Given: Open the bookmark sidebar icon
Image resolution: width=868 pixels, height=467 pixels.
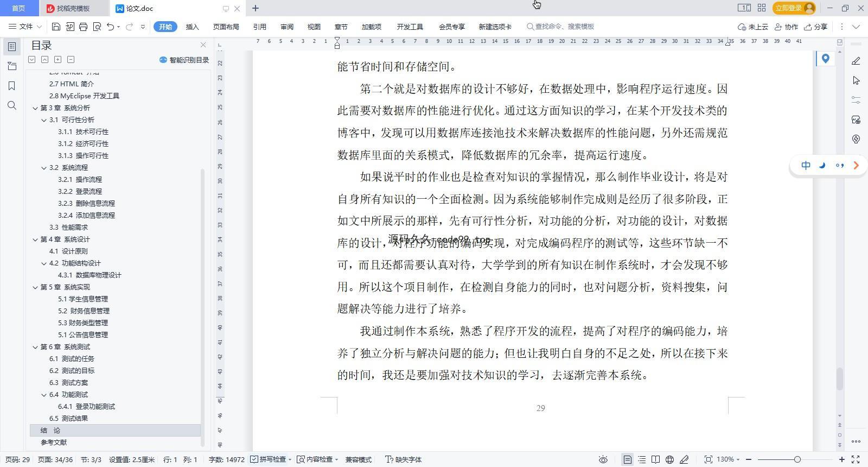Looking at the screenshot, I should (x=11, y=86).
